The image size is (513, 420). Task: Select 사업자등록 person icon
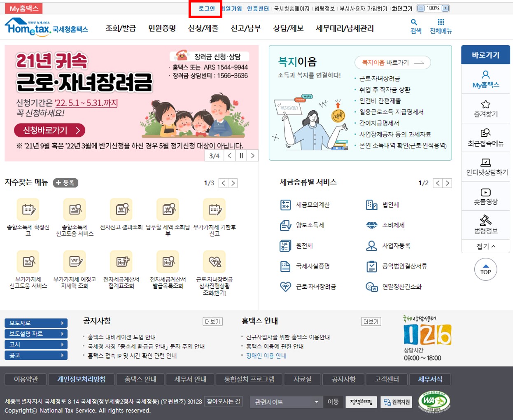pos(371,246)
